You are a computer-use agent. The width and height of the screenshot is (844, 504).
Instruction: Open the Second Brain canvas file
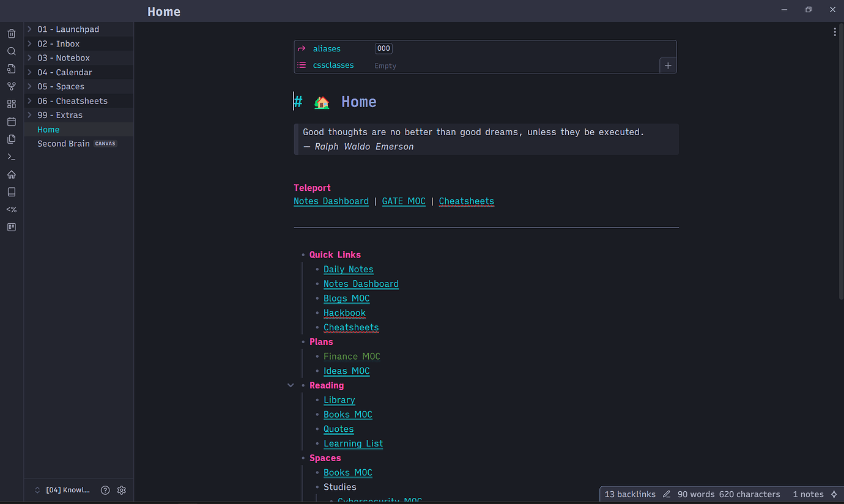64,144
